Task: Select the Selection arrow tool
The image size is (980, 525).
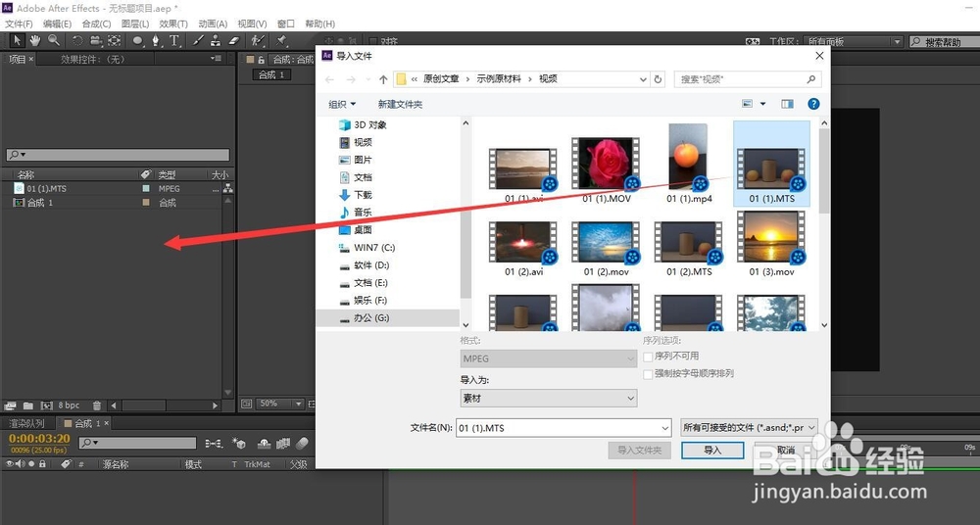Action: (17, 40)
